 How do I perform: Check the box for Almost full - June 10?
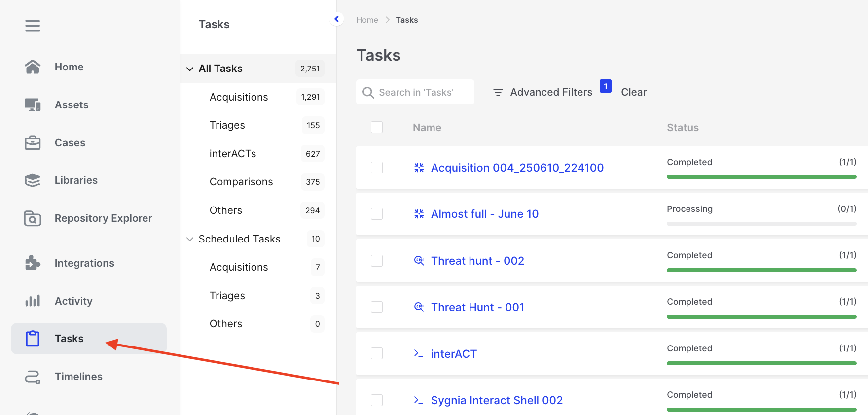pos(377,214)
